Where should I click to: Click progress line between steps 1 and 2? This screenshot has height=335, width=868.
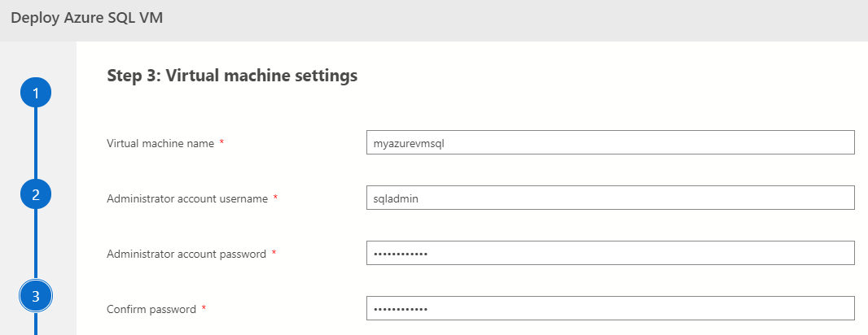point(36,145)
